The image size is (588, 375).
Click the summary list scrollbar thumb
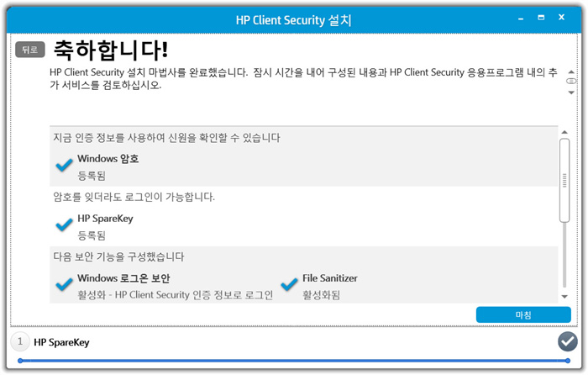(x=564, y=181)
